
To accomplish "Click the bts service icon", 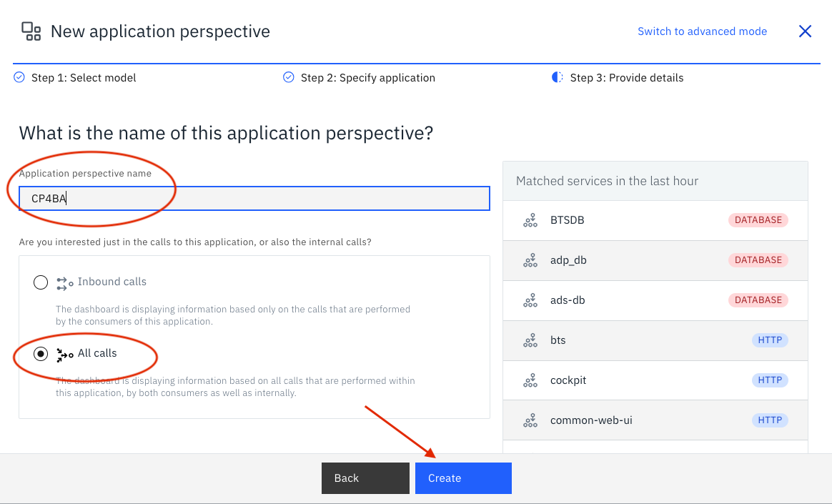I will [530, 340].
